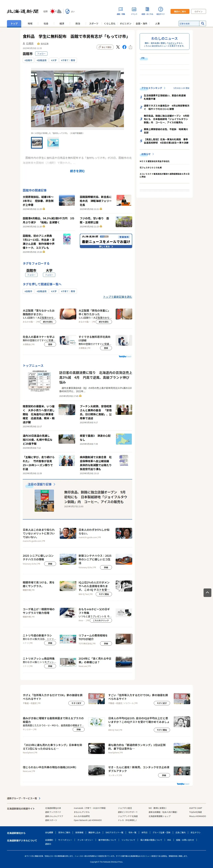The height and width of the screenshot is (868, 213).
Task: Select the map thumbnail below image
Action: pos(53,143)
